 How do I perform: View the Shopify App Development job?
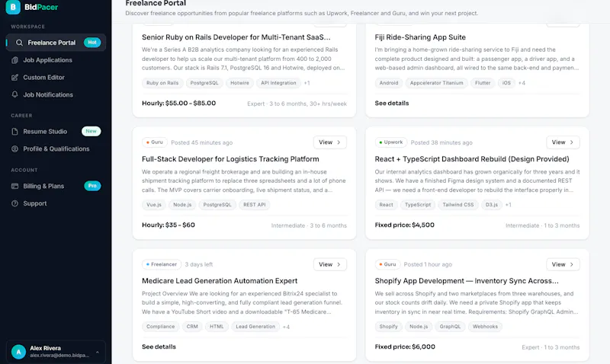pyautogui.click(x=563, y=264)
